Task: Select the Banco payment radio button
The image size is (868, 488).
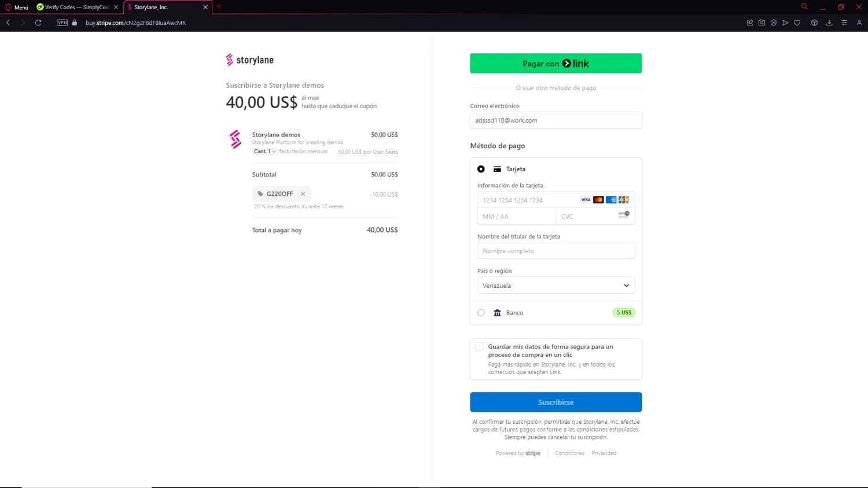Action: 481,313
